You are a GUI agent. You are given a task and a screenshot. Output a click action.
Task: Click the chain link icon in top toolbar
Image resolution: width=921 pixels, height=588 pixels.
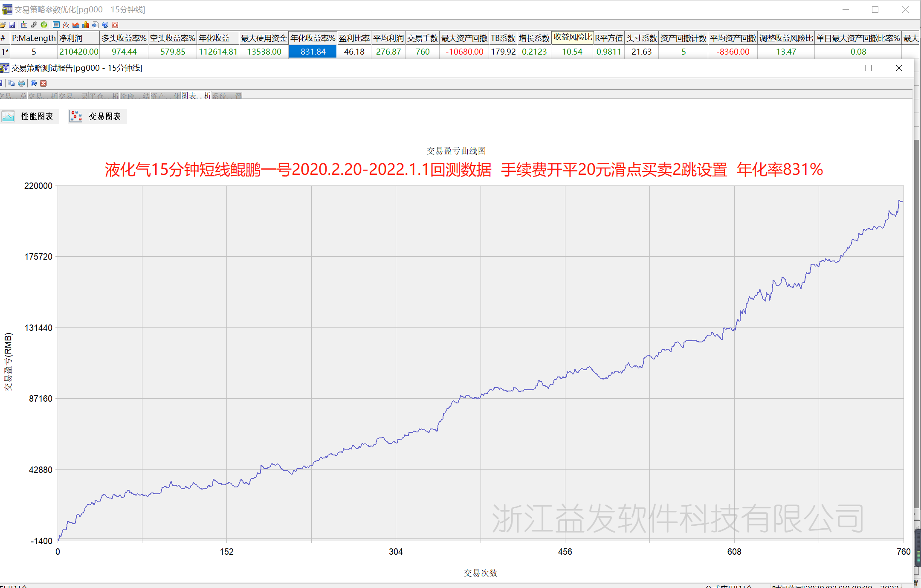(x=34, y=25)
